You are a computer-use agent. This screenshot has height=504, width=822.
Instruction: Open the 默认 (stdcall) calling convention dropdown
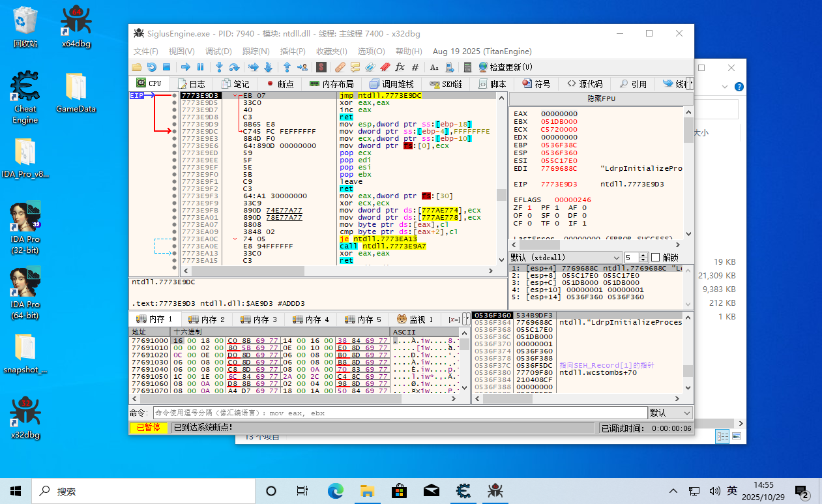coord(565,258)
